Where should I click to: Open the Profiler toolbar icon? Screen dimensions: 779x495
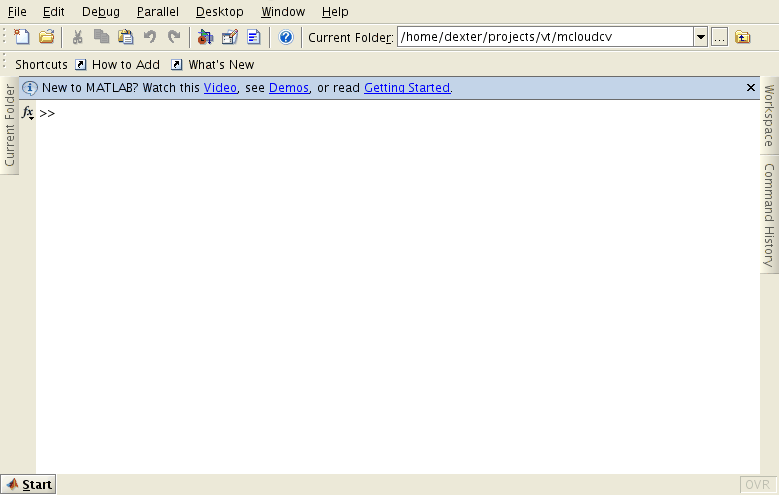(x=254, y=37)
